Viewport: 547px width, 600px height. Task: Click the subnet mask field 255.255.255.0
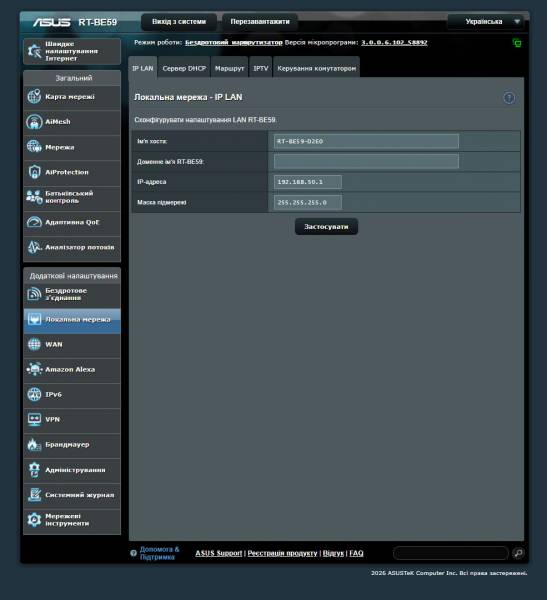tap(308, 202)
